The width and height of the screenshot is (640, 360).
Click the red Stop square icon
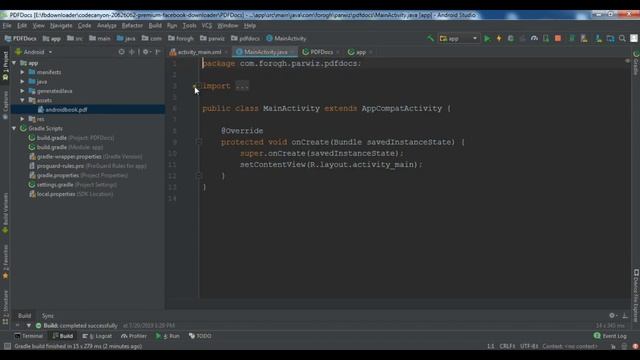tap(558, 38)
